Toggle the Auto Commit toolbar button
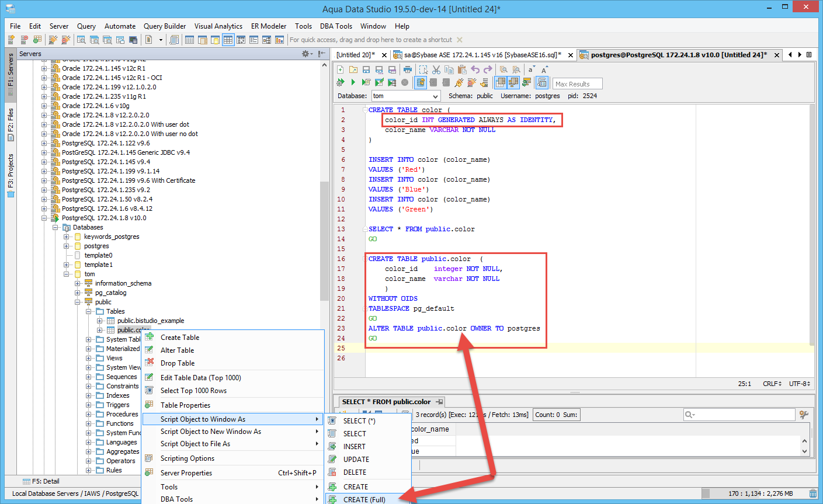Image resolution: width=823 pixels, height=504 pixels. click(x=420, y=82)
